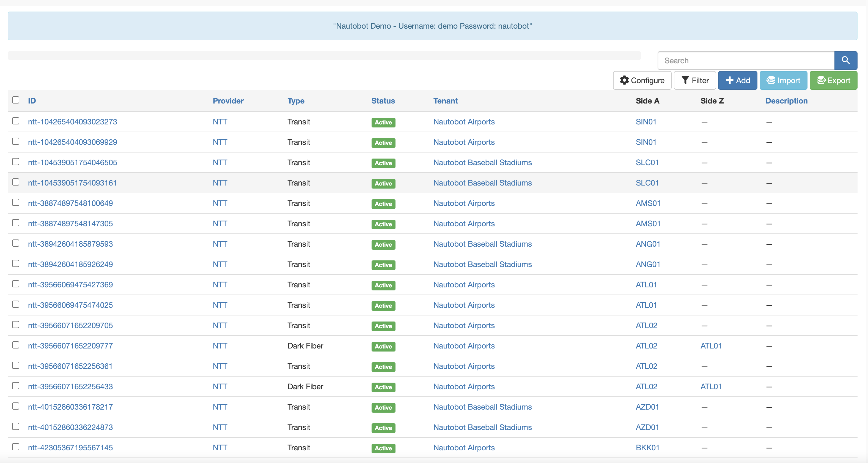Click the plus icon on the Add button
Viewport: 868px width, 463px height.
click(x=729, y=80)
